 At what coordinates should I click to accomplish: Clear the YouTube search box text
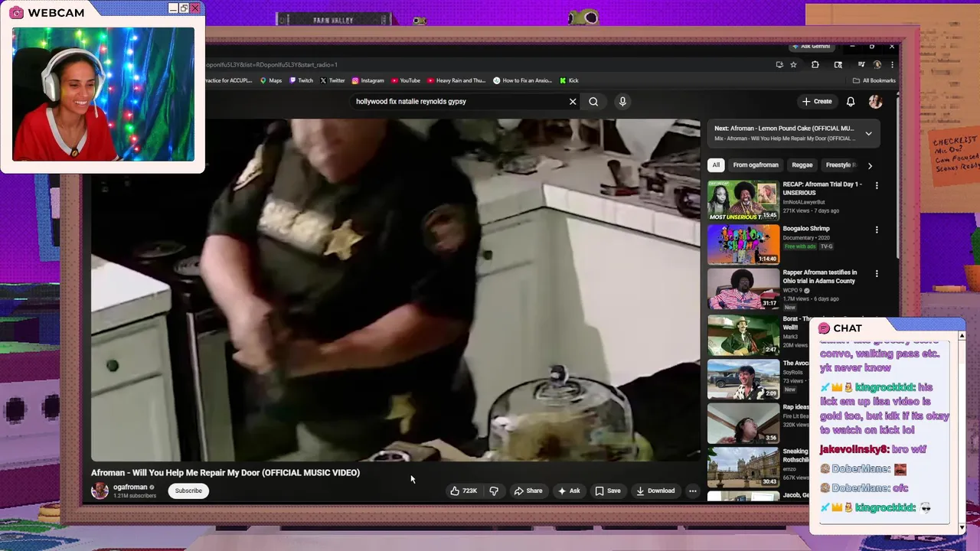pyautogui.click(x=573, y=101)
